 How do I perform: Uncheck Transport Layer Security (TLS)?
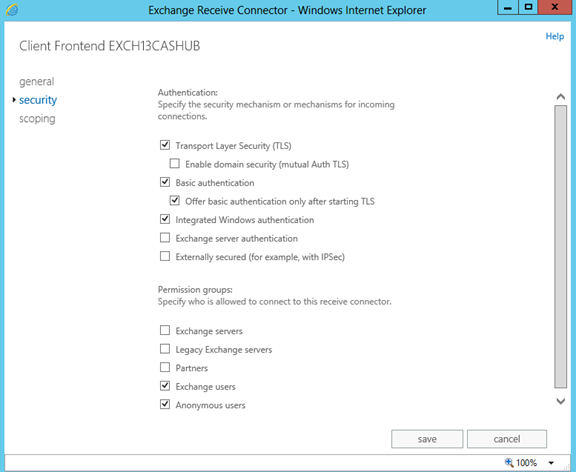[165, 145]
